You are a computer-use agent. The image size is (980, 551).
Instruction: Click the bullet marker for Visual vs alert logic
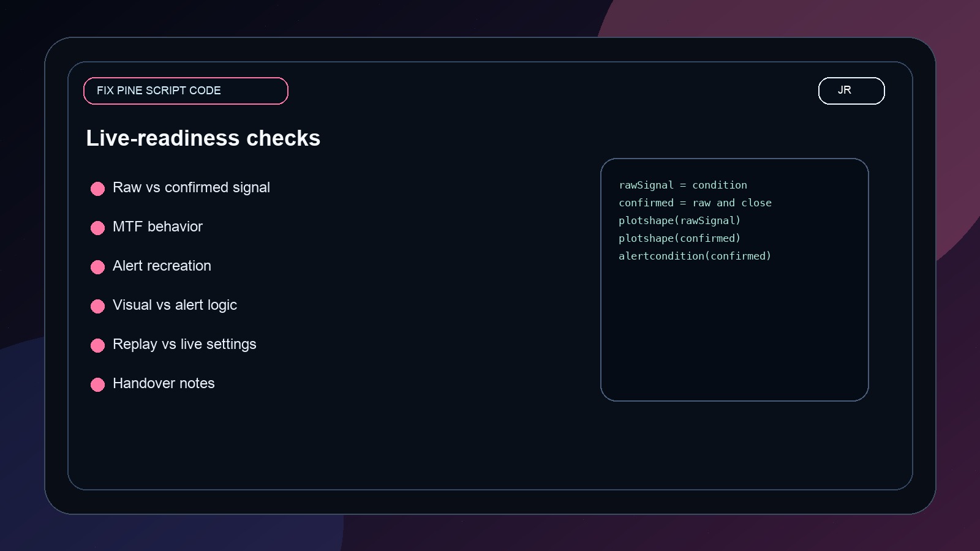point(97,306)
